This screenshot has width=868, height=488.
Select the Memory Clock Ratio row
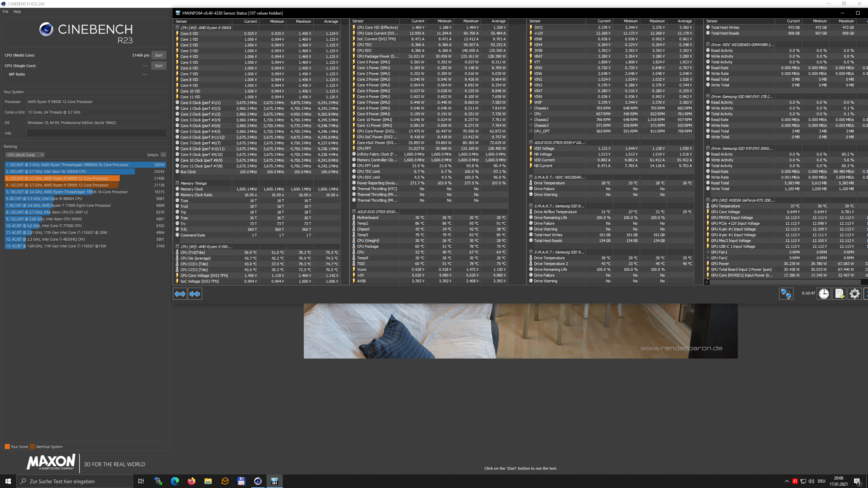pos(257,195)
